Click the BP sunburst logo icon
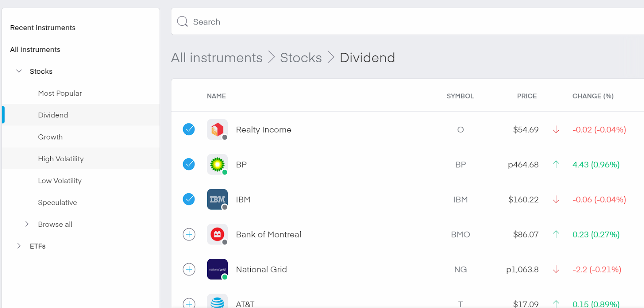Viewport: 644px width, 308px height. 217,164
